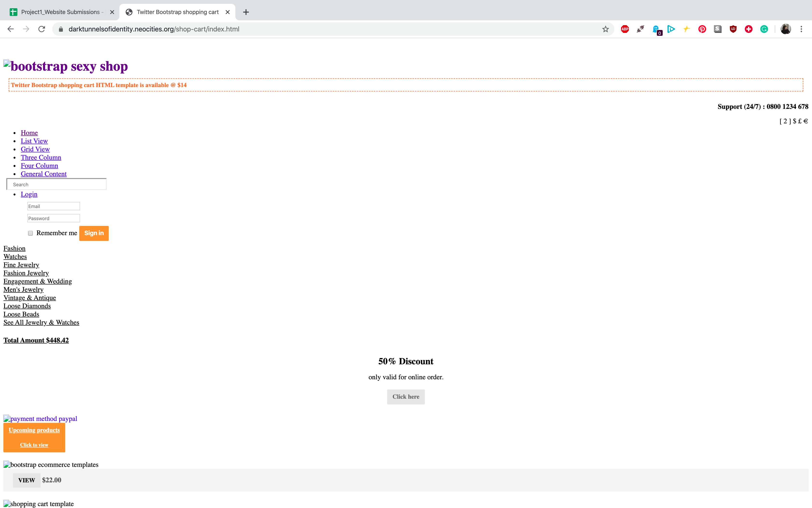Click the VIEW button beside $22.00
The height and width of the screenshot is (508, 812).
[27, 480]
